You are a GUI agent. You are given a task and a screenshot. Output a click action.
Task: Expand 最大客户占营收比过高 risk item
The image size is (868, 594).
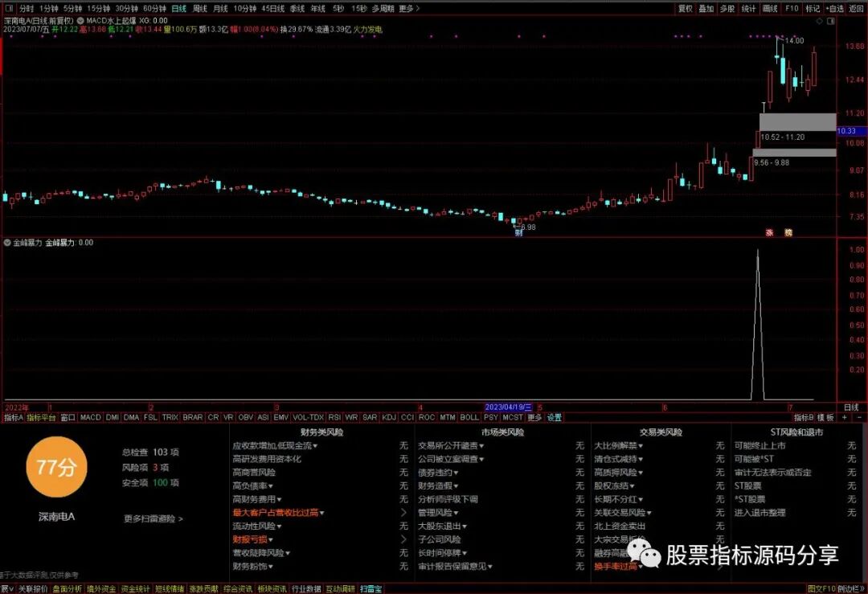[x=278, y=513]
